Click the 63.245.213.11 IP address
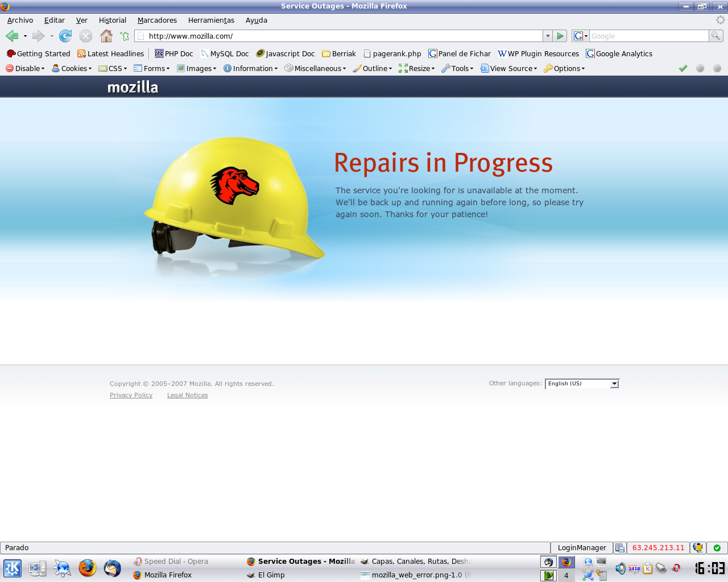This screenshot has height=582, width=728. tap(659, 548)
